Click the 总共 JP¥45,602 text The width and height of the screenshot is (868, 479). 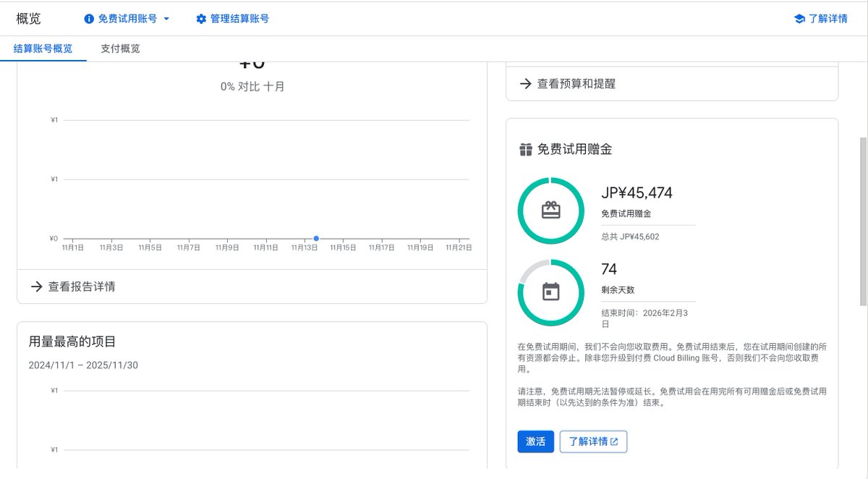(x=630, y=237)
